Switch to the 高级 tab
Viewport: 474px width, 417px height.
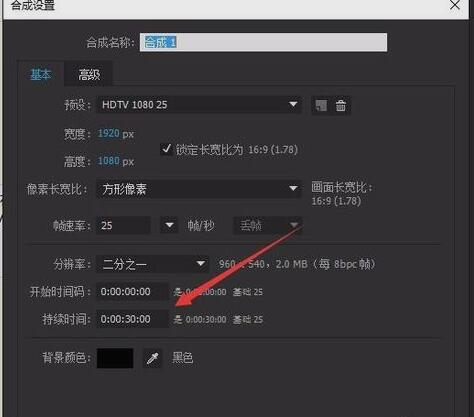(89, 75)
